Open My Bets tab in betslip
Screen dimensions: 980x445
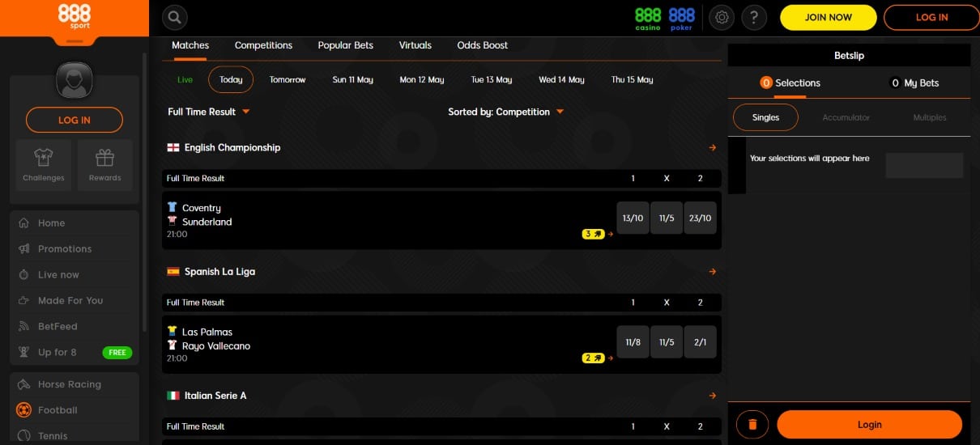tap(914, 83)
